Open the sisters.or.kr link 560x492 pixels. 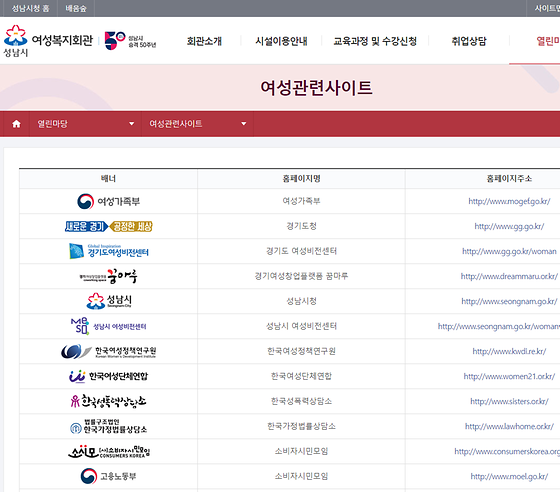[509, 401]
